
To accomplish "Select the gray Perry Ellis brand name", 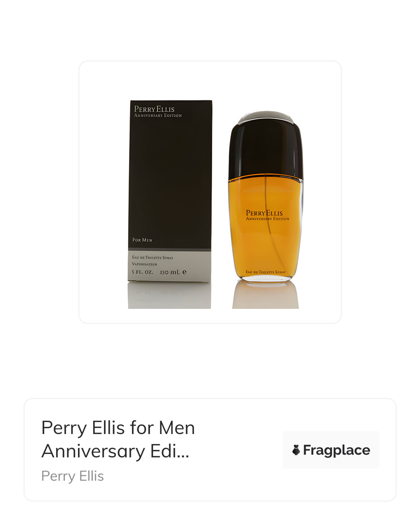I will coord(72,476).
